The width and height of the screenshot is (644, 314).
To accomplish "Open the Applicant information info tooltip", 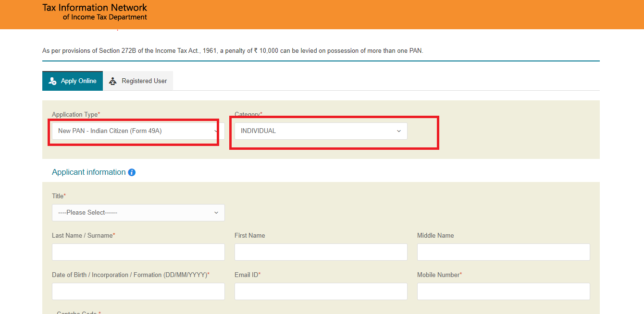I will (x=132, y=172).
